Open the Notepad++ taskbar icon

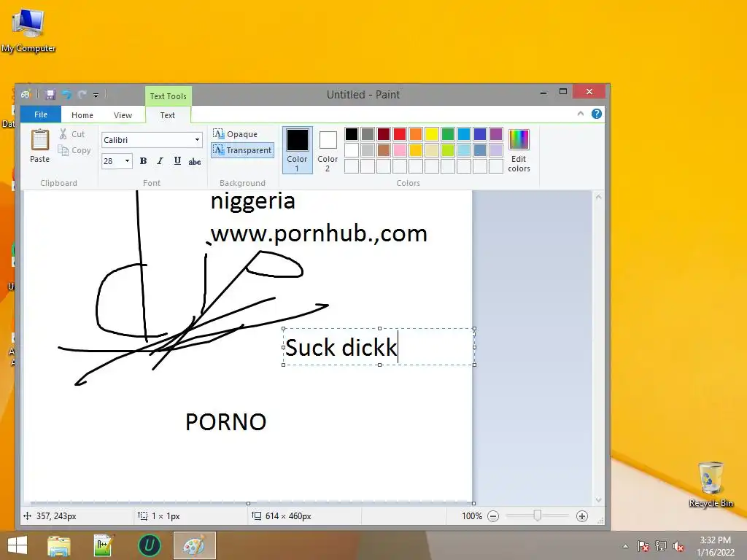click(x=104, y=545)
